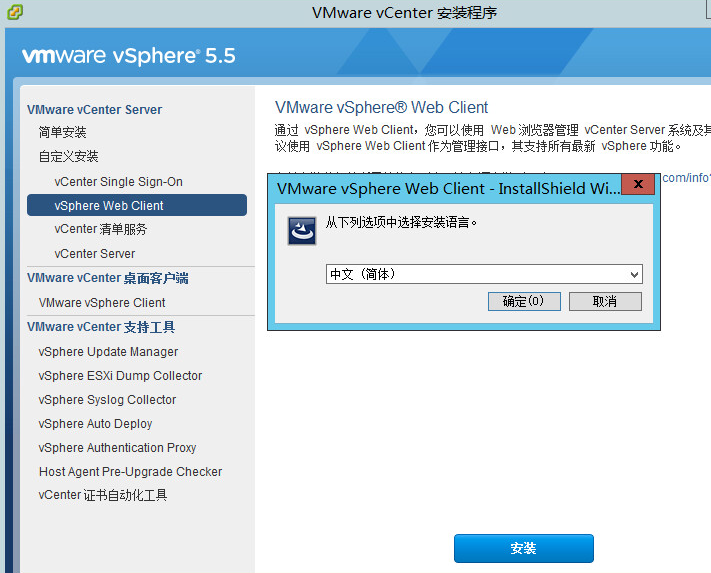Image resolution: width=711 pixels, height=573 pixels.
Task: Choose vCenter 清单服务 in sidebar
Action: [101, 229]
